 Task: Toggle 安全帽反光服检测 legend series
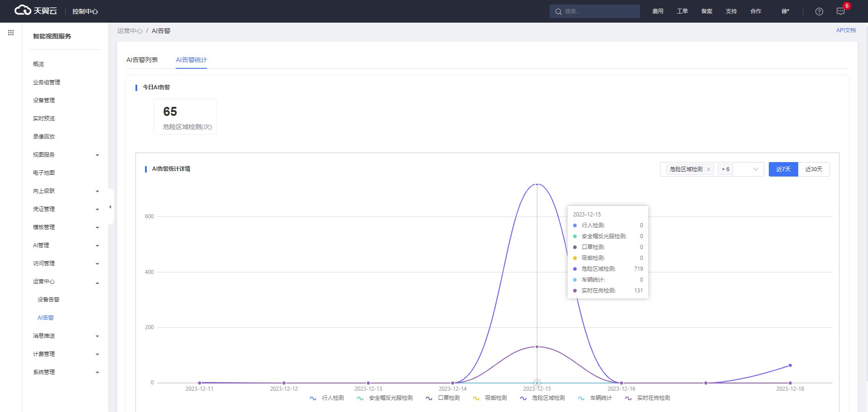coord(385,398)
